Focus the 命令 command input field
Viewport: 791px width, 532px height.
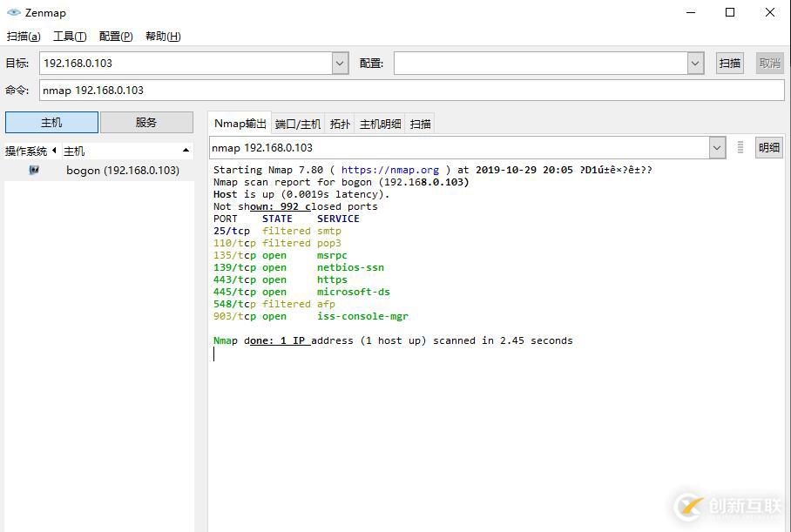coord(412,91)
